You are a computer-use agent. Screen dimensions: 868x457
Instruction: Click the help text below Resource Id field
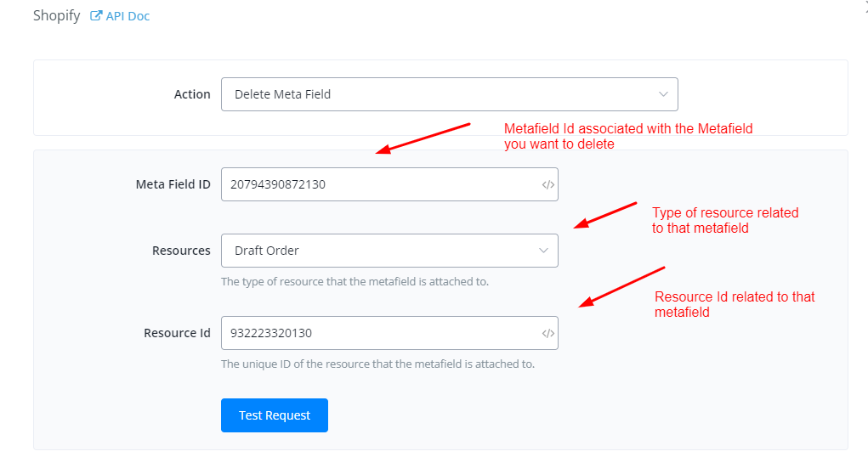(x=377, y=364)
